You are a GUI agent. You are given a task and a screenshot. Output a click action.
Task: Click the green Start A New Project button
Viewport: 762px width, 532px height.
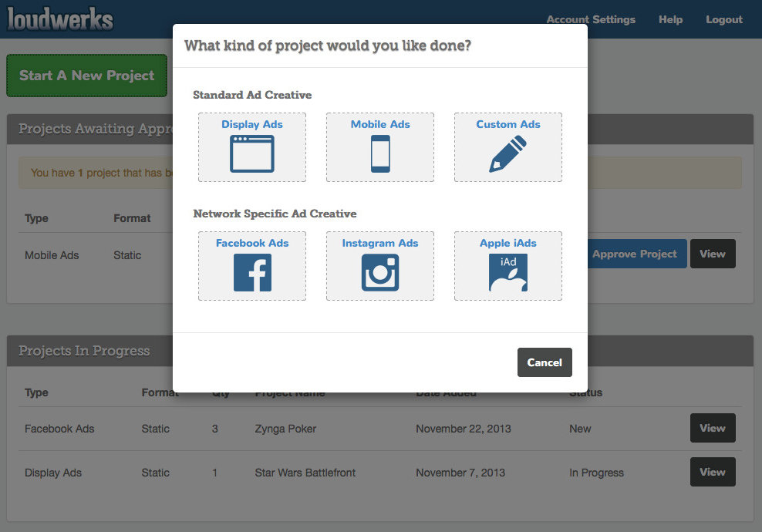86,76
